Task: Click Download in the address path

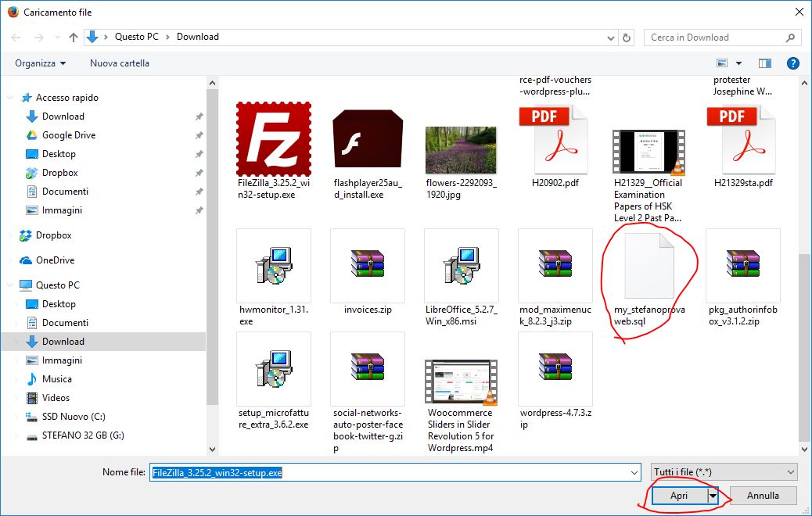Action: click(198, 37)
